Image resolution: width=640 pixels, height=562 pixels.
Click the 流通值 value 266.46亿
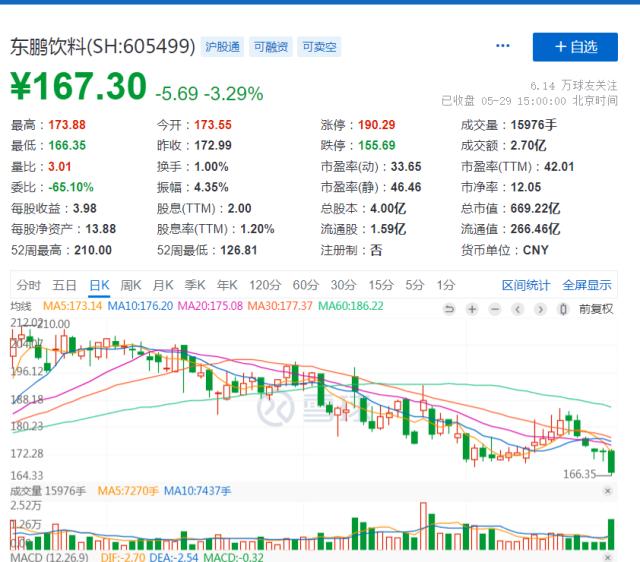click(535, 229)
